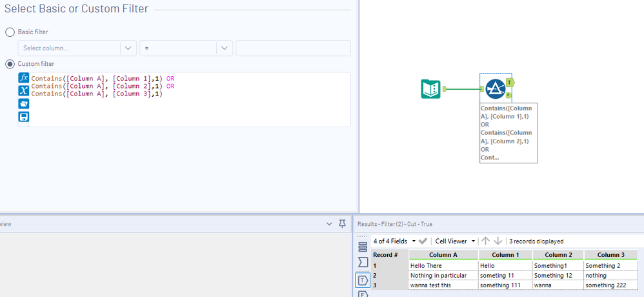Click the Filter tool's False output anchor
644x297 pixels.
tap(508, 96)
